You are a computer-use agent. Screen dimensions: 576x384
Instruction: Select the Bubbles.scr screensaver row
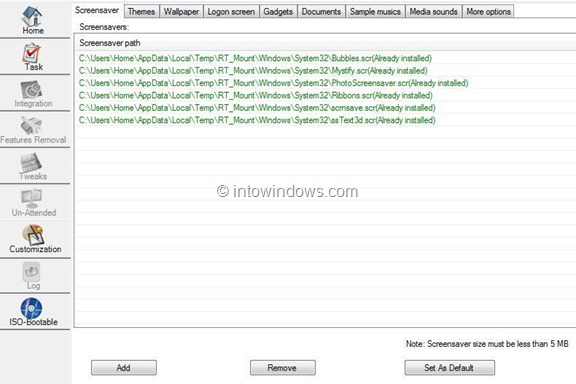(325, 58)
